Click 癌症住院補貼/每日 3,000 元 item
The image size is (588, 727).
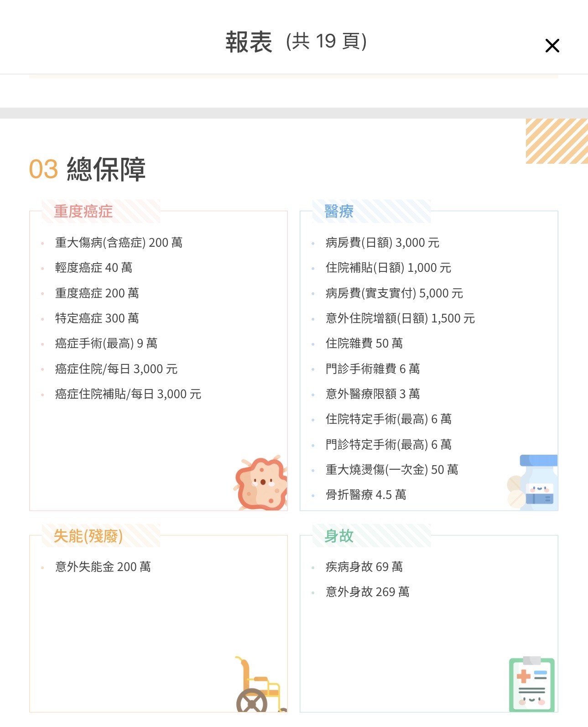[x=128, y=394]
